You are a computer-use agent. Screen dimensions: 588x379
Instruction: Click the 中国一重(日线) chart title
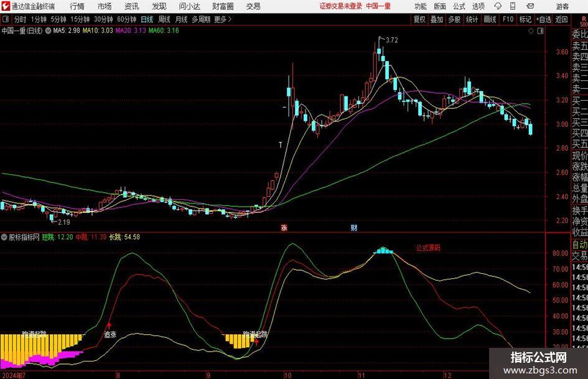(22, 30)
